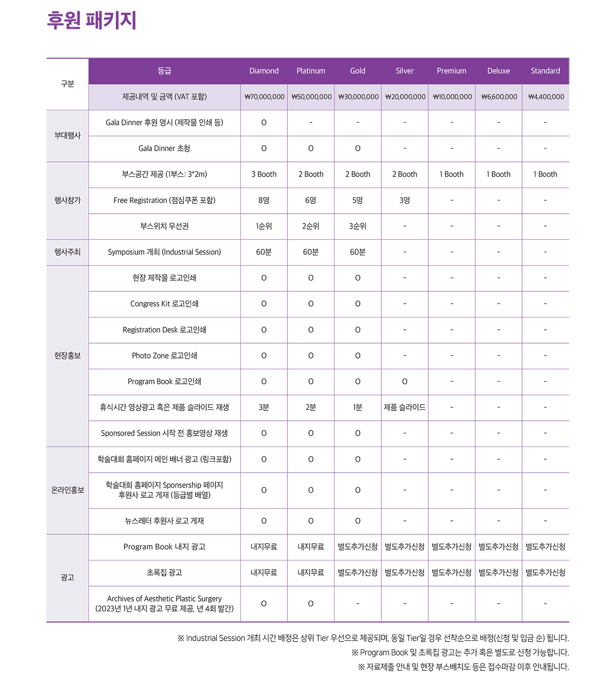Viewport: 616px width, 673px height.
Task: Select the Diamond tier column header
Action: (264, 71)
